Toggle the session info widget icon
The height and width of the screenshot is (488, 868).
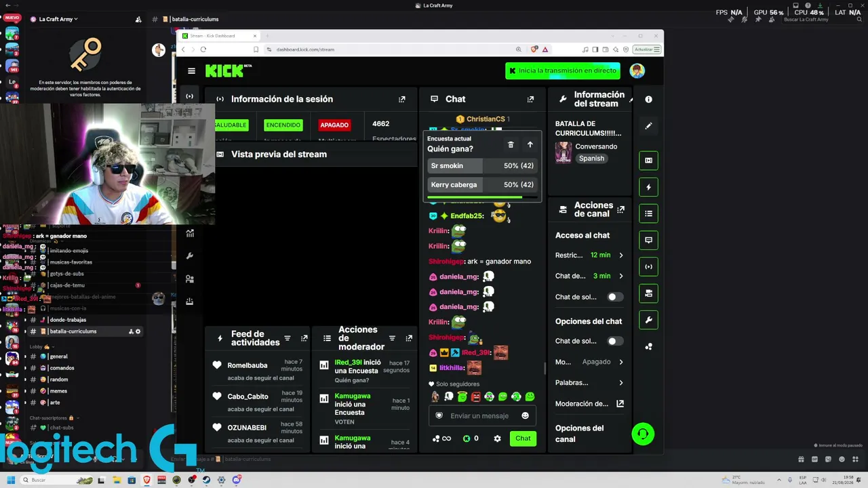pyautogui.click(x=648, y=266)
